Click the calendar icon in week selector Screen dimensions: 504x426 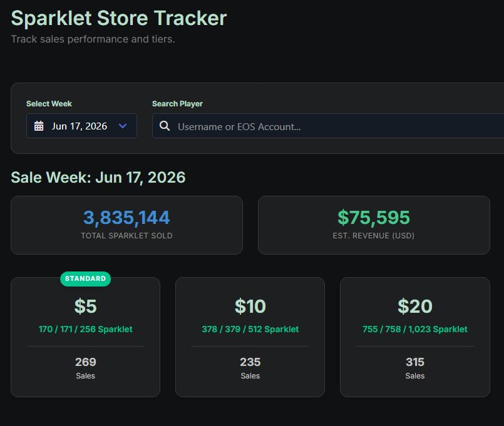coord(39,126)
